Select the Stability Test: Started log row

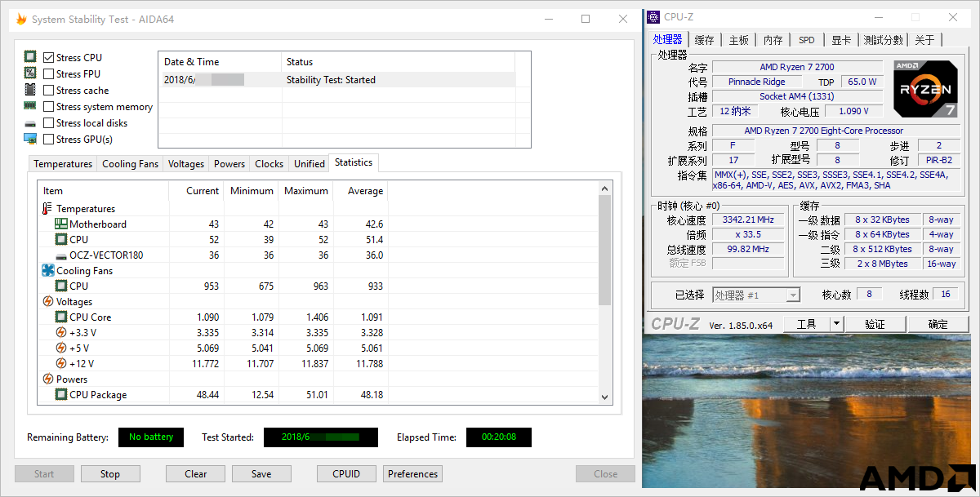point(336,80)
